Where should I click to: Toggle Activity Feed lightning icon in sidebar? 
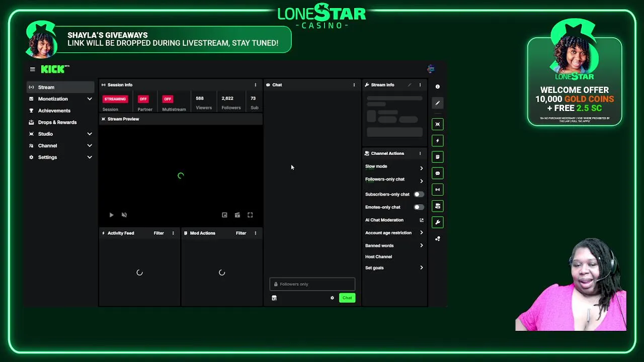point(438,141)
